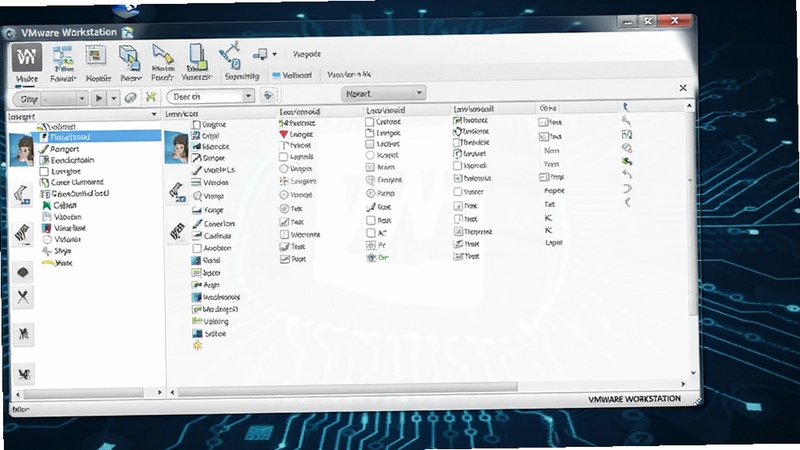Open the arrow next to the small monitor icon
Image resolution: width=800 pixels, height=450 pixels.
coord(274,54)
